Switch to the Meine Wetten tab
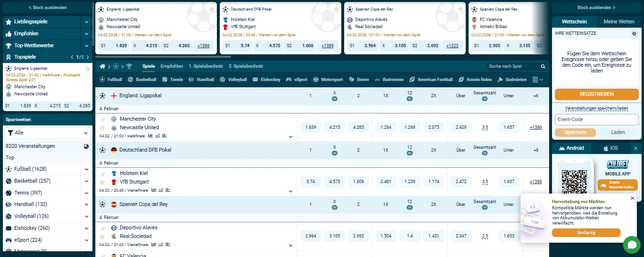Screen dimensions: 644x257 click(x=619, y=22)
